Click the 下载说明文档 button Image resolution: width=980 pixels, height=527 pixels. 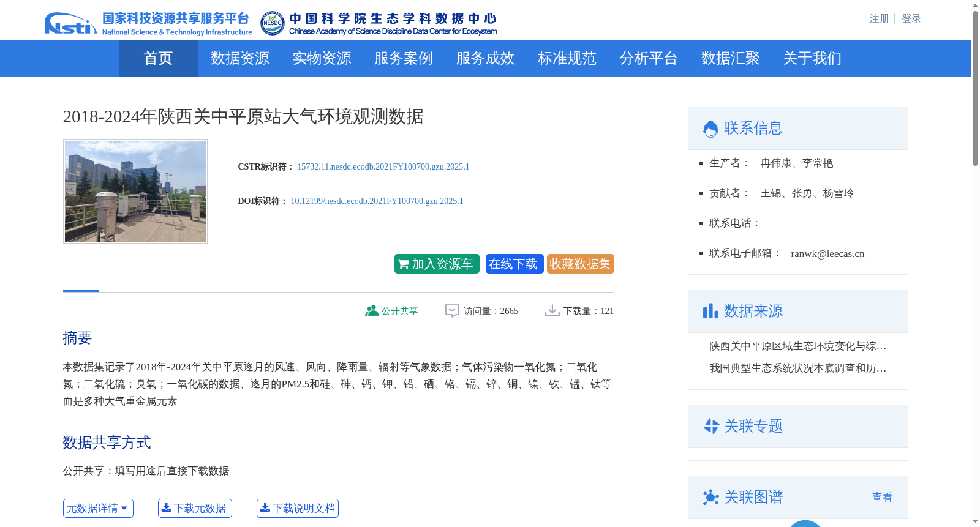tap(298, 508)
